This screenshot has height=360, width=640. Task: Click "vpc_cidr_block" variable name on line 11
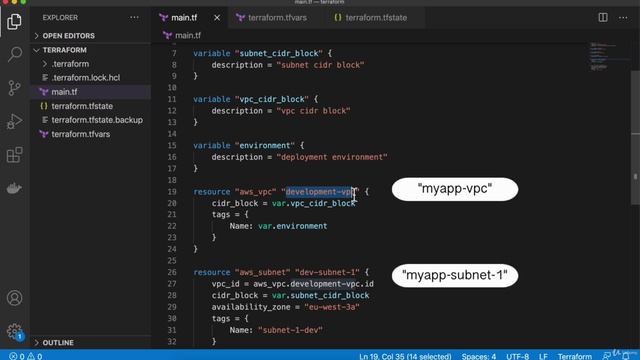[x=271, y=99]
